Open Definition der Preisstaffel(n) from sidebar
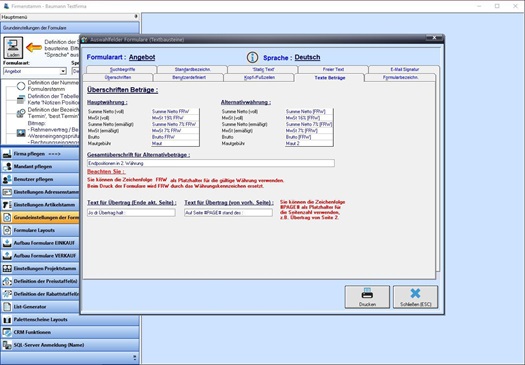The height and width of the screenshot is (365, 525). pos(40,281)
